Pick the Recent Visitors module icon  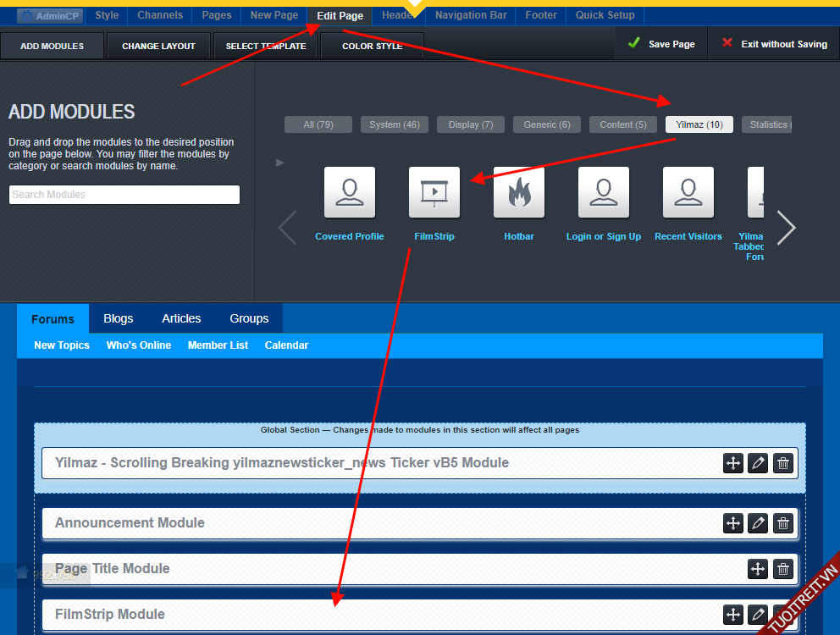[x=688, y=192]
